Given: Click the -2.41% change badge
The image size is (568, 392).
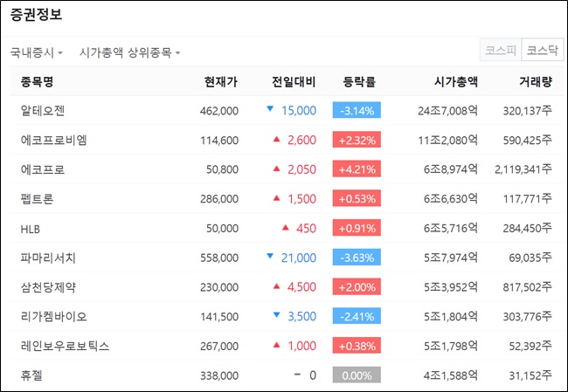Looking at the screenshot, I should [357, 316].
